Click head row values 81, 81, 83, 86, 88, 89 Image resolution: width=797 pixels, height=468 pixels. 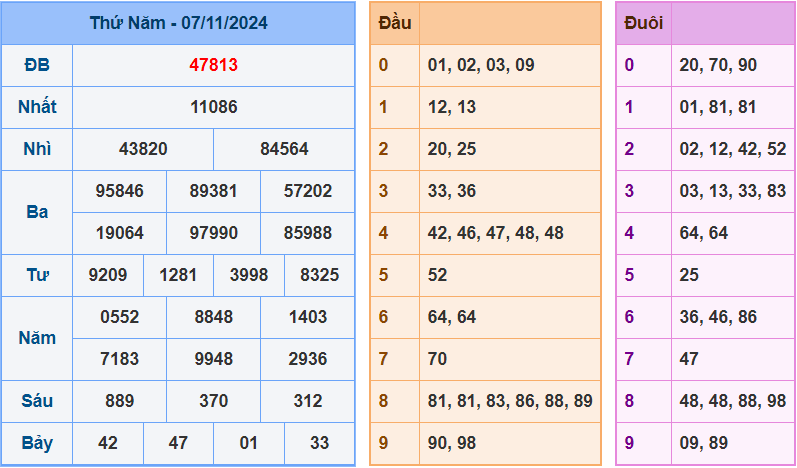pos(509,401)
